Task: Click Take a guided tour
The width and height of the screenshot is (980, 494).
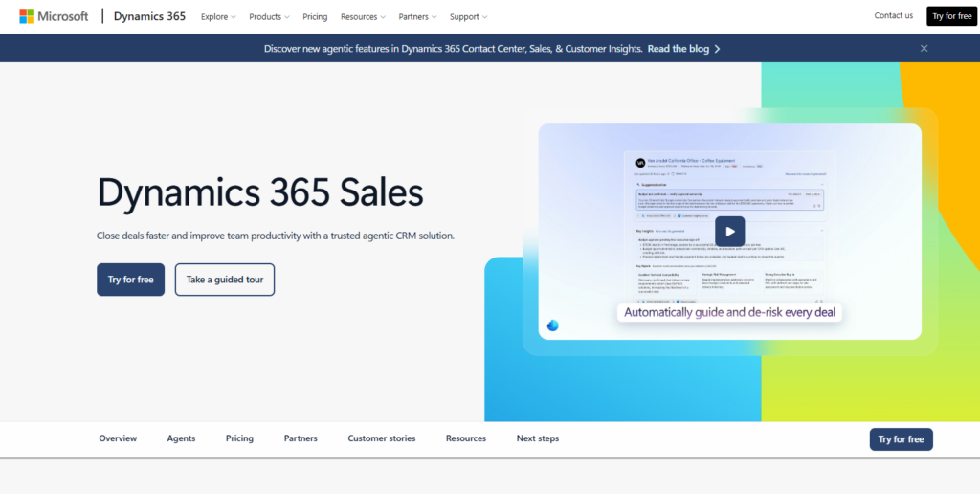Action: click(x=225, y=280)
